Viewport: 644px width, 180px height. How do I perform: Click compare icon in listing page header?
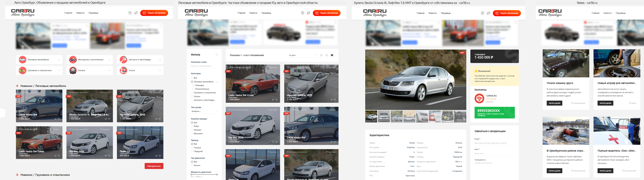308,13
